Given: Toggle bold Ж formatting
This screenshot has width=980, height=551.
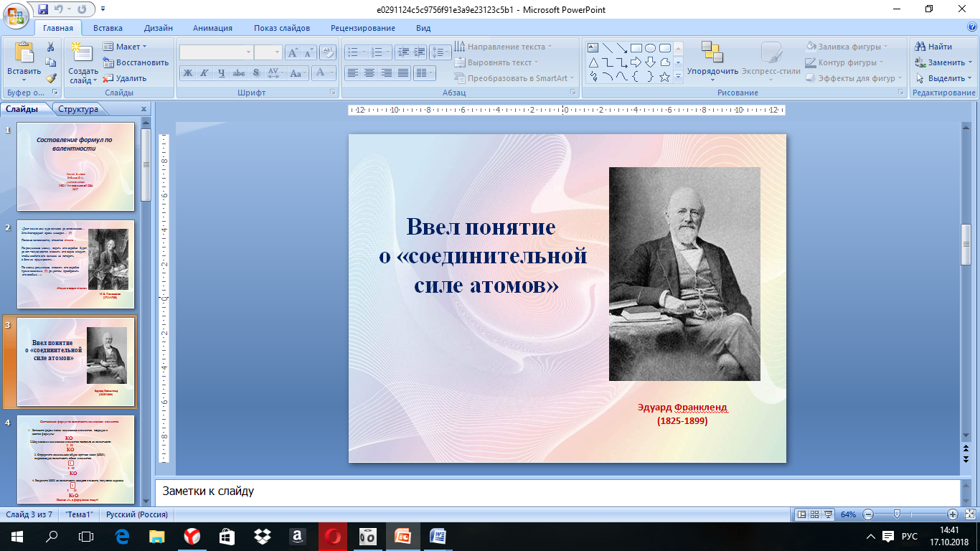Looking at the screenshot, I should 188,72.
